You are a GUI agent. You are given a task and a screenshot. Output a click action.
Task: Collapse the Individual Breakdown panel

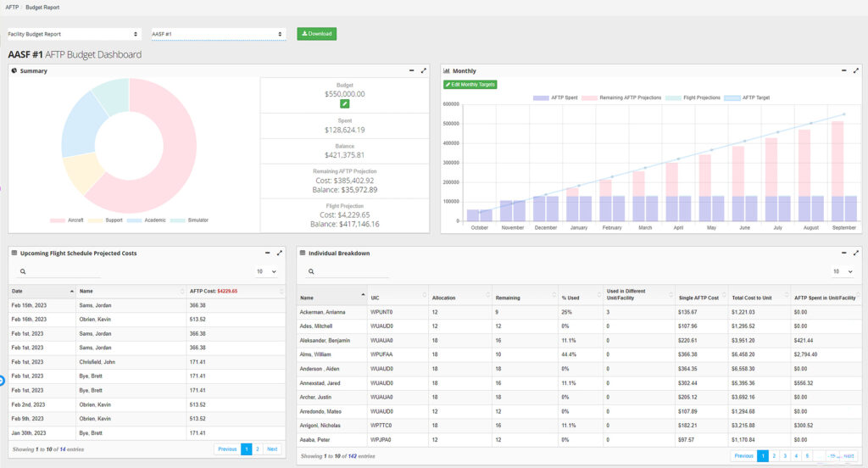843,253
